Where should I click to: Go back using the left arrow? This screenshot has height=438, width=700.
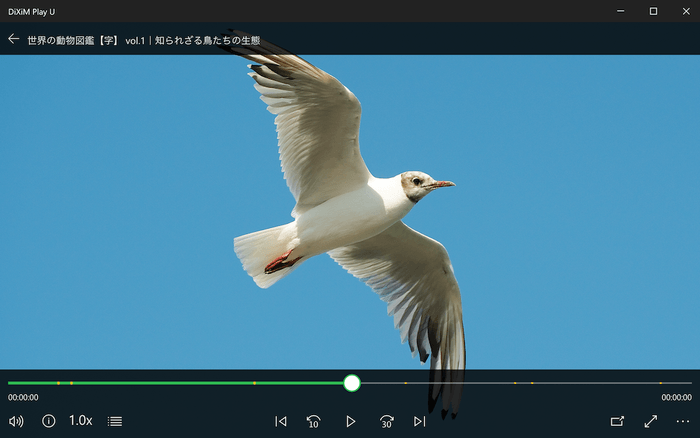click(13, 39)
